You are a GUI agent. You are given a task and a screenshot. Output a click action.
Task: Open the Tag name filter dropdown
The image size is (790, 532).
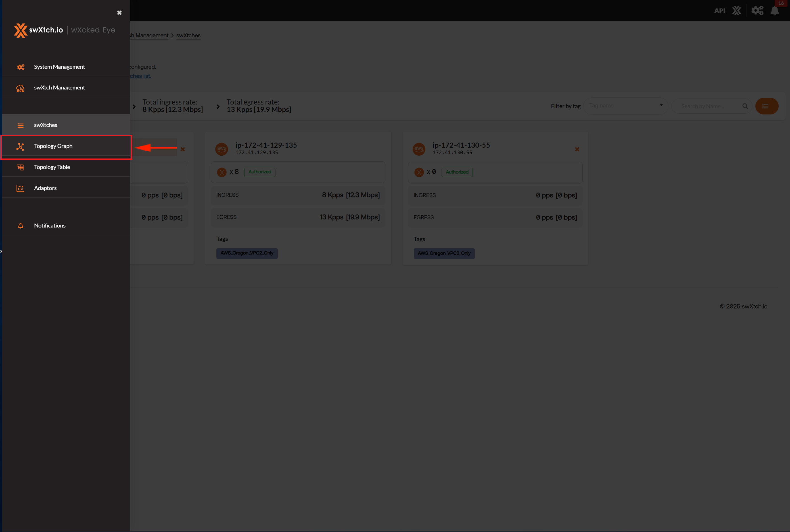coord(626,106)
